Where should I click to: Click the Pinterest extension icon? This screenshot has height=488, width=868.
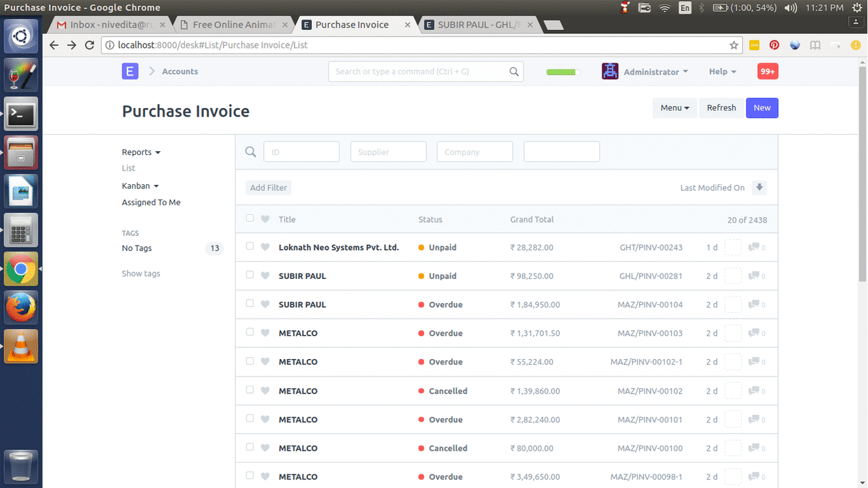[774, 45]
